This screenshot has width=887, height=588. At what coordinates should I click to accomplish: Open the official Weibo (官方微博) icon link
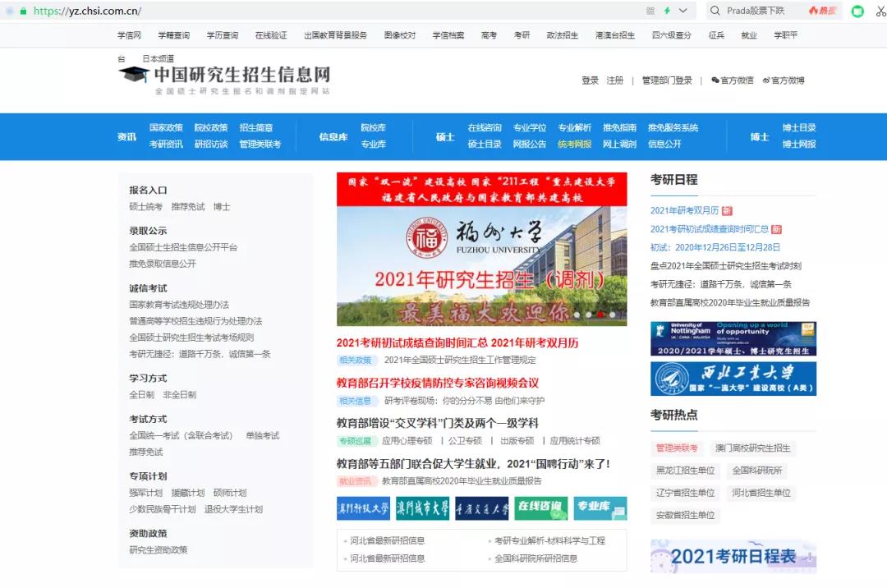click(x=784, y=80)
